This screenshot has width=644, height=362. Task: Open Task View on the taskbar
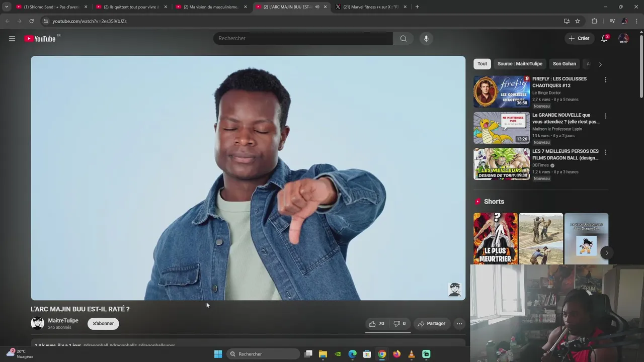[x=308, y=354]
